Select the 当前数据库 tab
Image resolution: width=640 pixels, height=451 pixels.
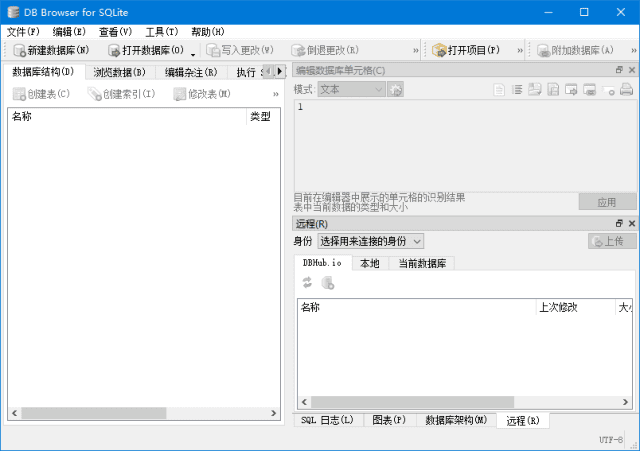pyautogui.click(x=422, y=264)
